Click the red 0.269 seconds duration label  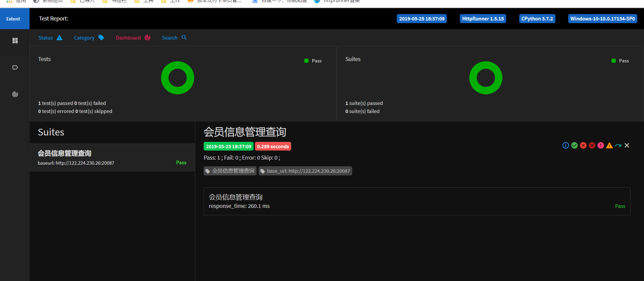click(x=273, y=147)
